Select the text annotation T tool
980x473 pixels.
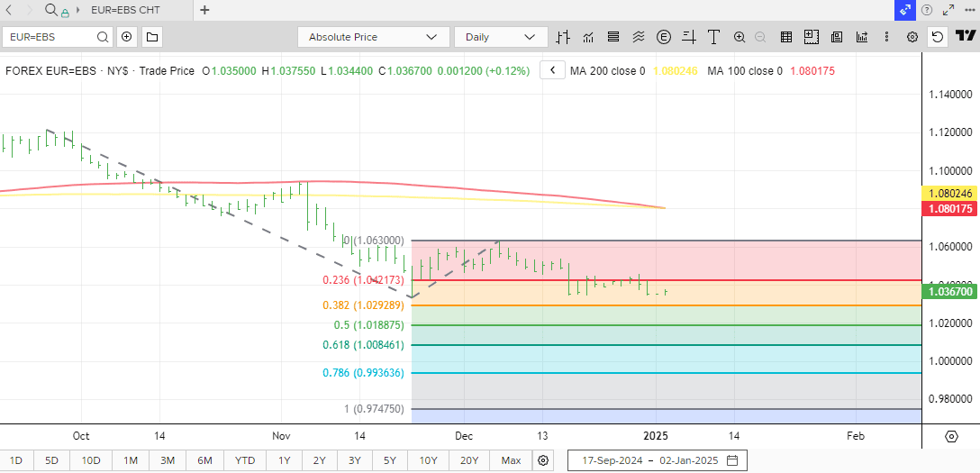tap(714, 37)
